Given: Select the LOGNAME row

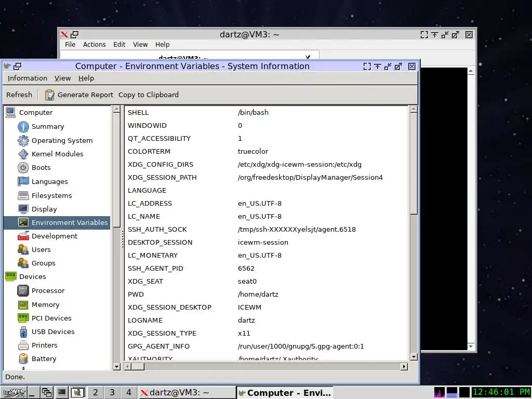Looking at the screenshot, I should pyautogui.click(x=267, y=320).
